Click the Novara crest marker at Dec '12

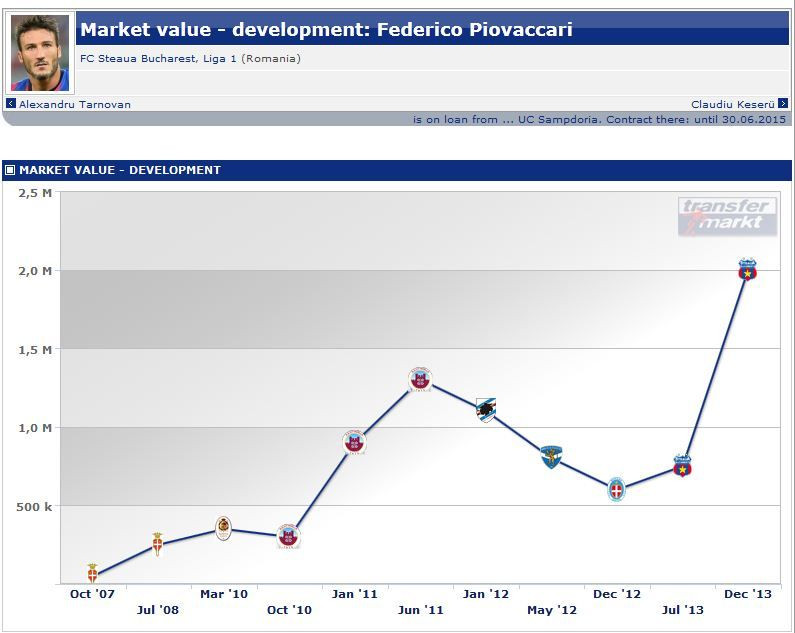(617, 489)
